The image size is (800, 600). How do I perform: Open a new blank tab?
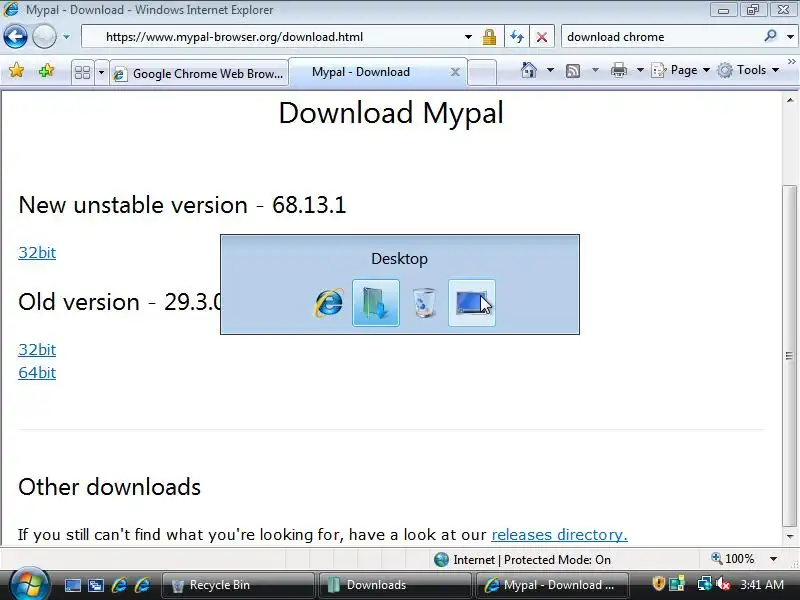tap(482, 72)
